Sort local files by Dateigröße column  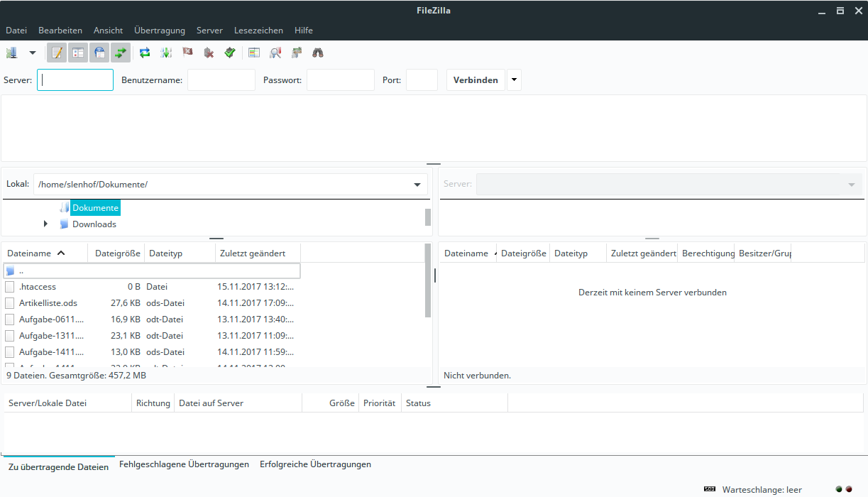tap(115, 253)
